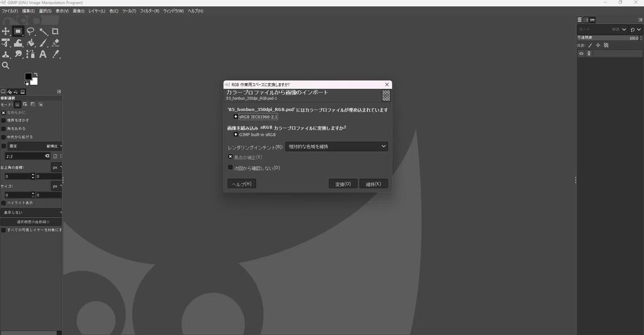Check 次回から確認しない in the dialog
The width and height of the screenshot is (644, 335).
point(230,168)
